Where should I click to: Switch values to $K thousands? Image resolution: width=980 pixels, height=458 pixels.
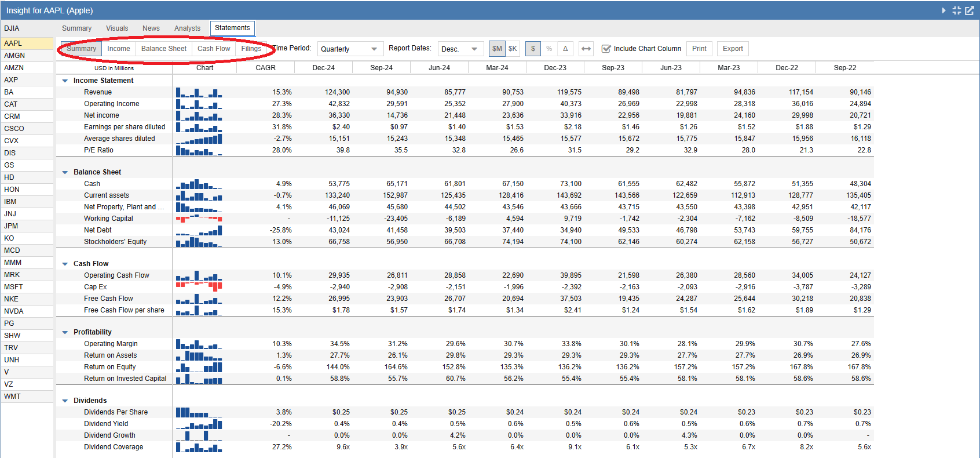click(x=513, y=49)
